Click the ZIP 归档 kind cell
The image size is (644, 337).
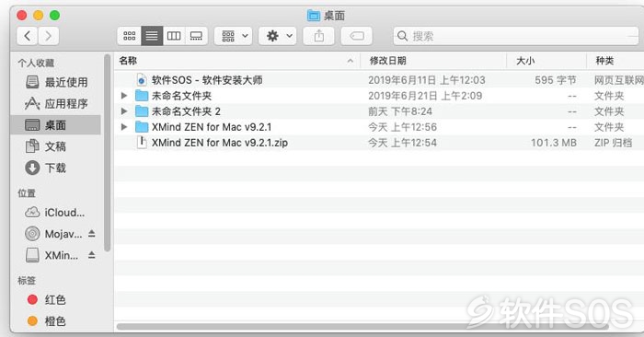pos(613,143)
